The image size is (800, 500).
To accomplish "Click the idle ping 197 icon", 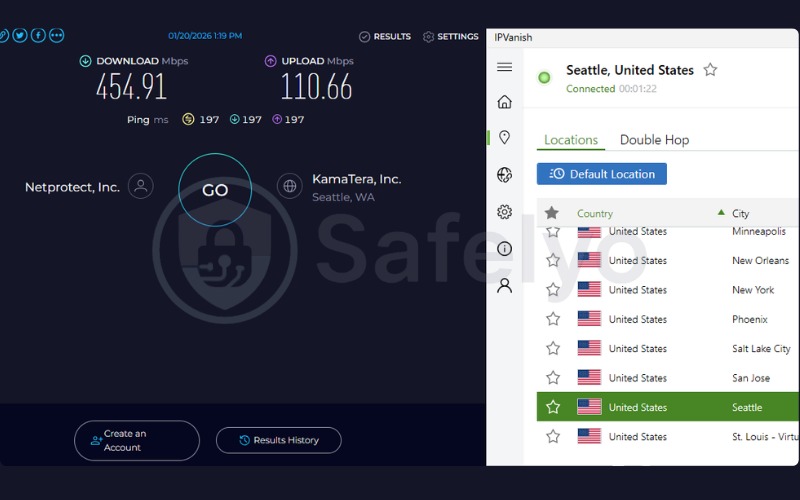I will coord(188,119).
